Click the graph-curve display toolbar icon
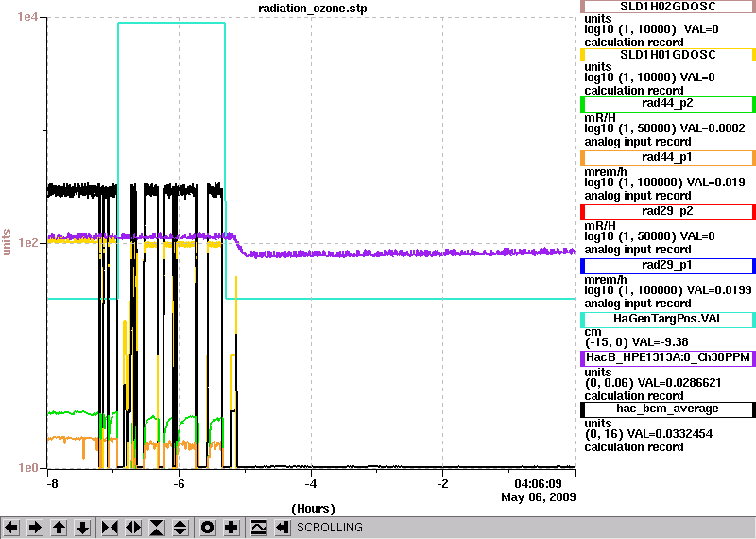 [259, 528]
